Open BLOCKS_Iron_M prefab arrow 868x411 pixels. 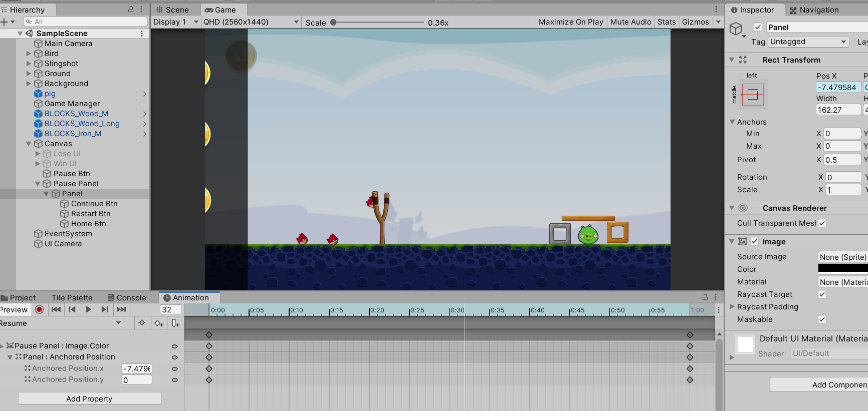click(x=145, y=134)
